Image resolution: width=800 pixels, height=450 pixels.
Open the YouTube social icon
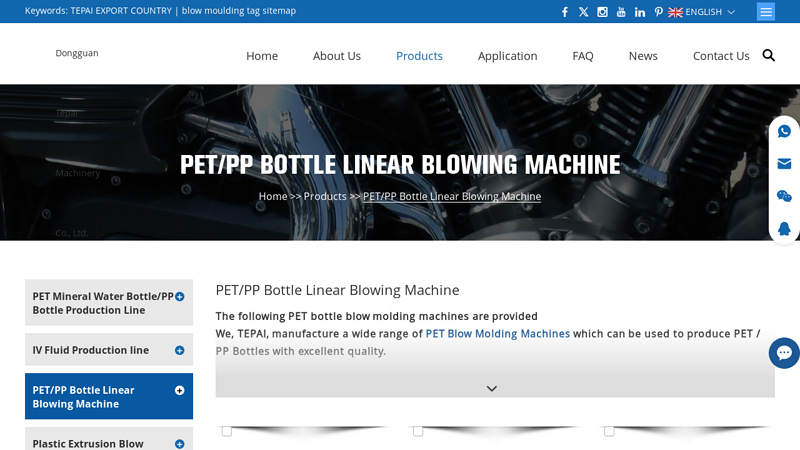(621, 12)
